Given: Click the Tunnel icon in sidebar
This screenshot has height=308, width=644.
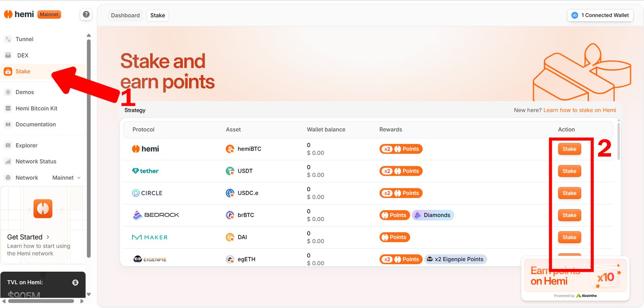Looking at the screenshot, I should tap(8, 39).
